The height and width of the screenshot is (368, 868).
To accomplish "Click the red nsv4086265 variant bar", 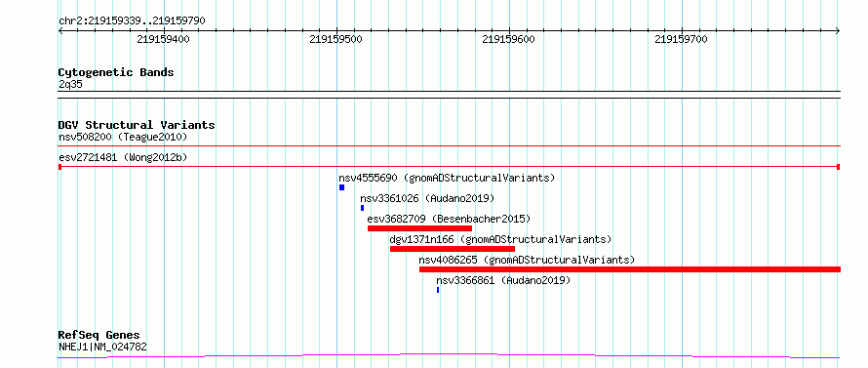I will (630, 269).
